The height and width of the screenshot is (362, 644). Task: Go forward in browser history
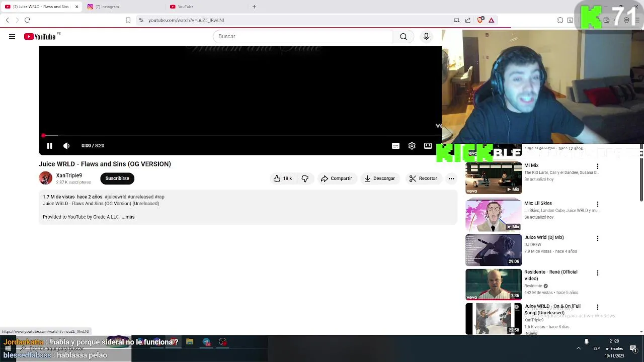(x=17, y=20)
